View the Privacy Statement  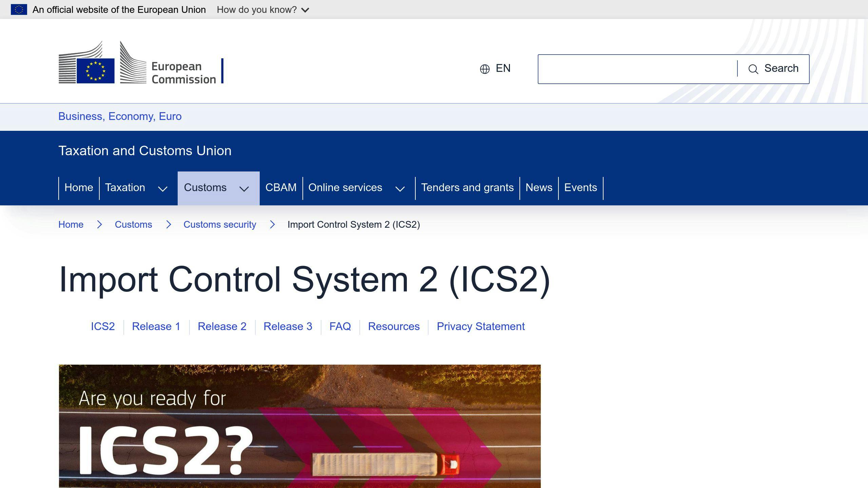480,326
